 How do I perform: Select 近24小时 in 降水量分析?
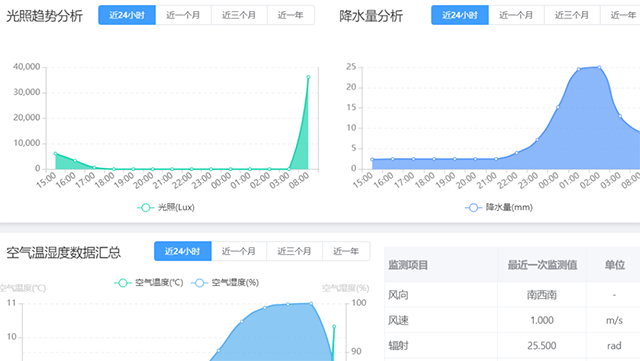point(460,15)
